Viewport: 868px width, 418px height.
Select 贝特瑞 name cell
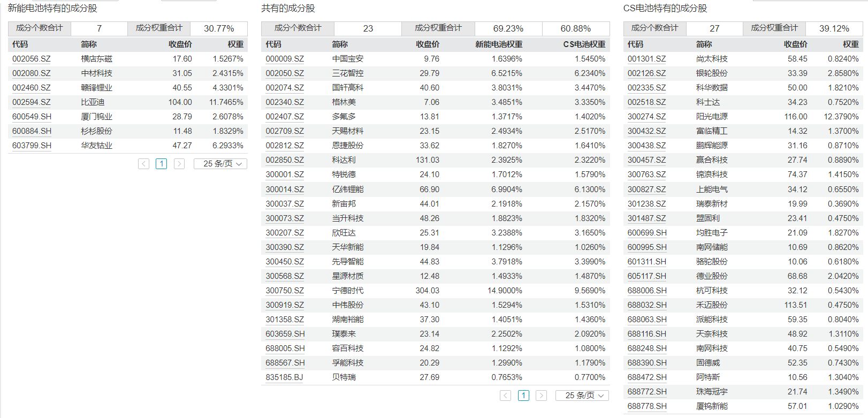coord(344,377)
